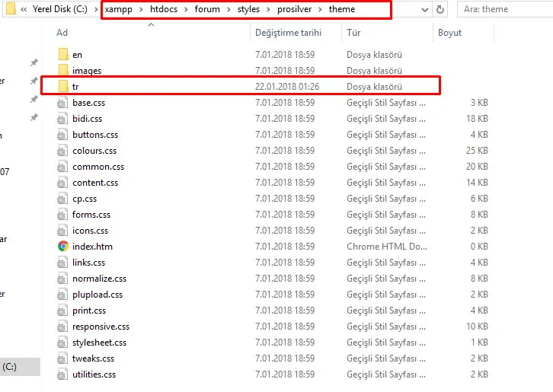Click the address bar folder icon
Screen dimensions: 553x392
(x=11, y=9)
